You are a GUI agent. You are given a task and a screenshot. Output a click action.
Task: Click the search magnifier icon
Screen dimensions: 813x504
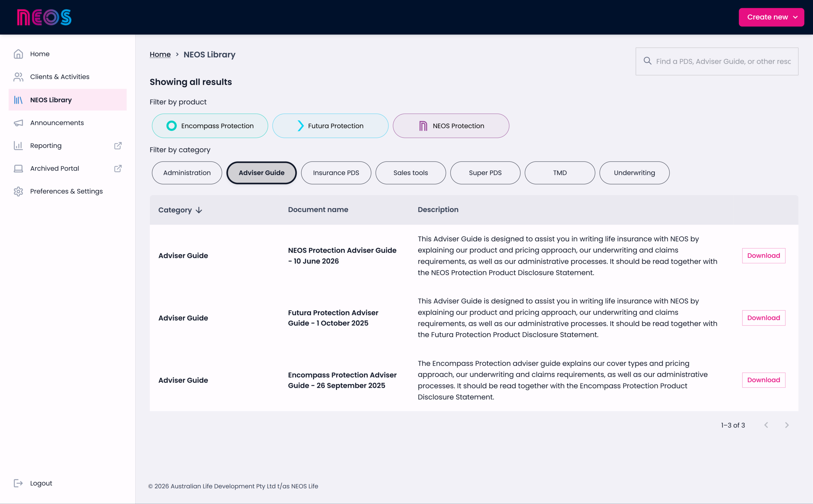tap(647, 61)
